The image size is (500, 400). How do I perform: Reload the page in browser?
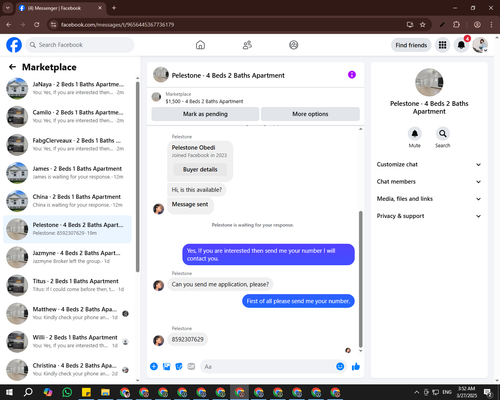click(x=37, y=24)
